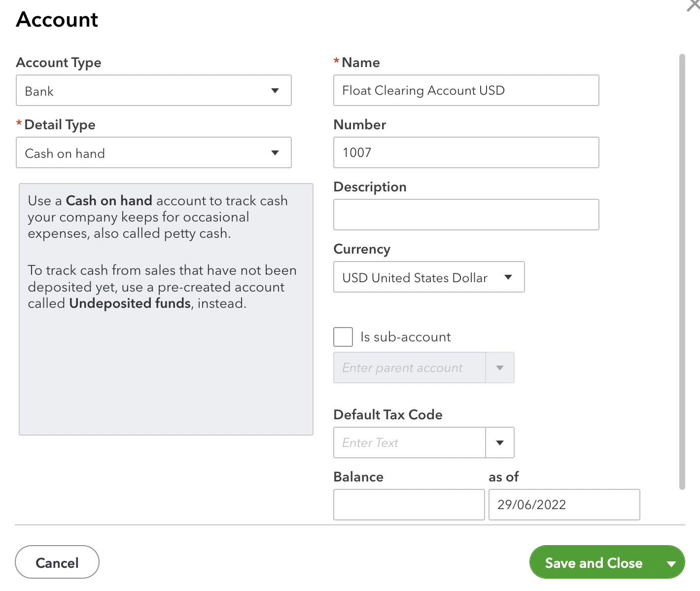Click the vertical scrollbar of the dialog
Screen dimensions: 700x591
682,271
